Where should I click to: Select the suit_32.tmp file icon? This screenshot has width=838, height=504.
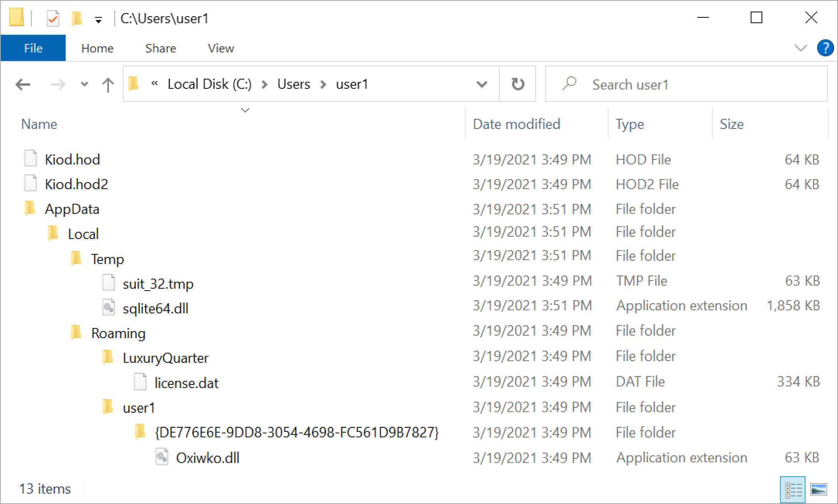109,282
